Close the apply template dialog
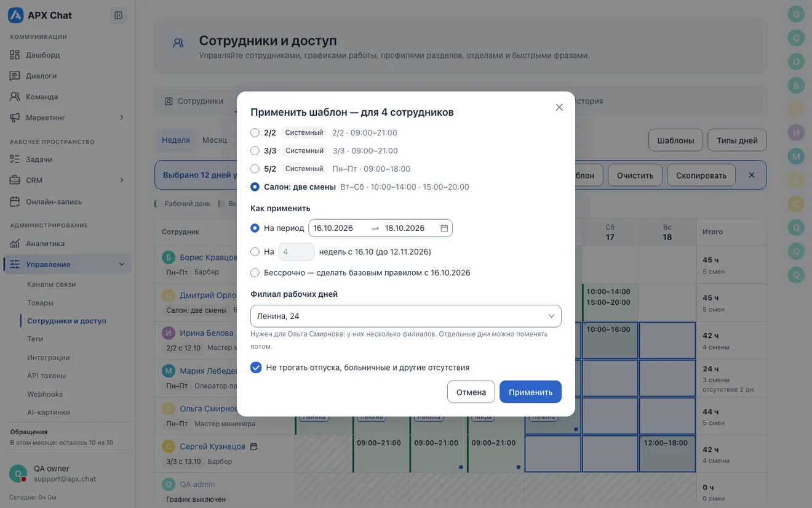 (559, 107)
